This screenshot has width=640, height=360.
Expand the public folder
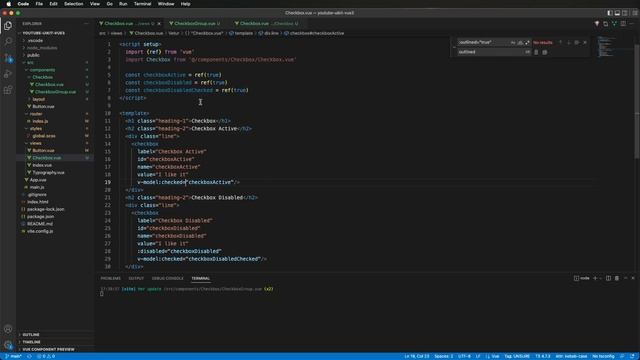(33, 55)
